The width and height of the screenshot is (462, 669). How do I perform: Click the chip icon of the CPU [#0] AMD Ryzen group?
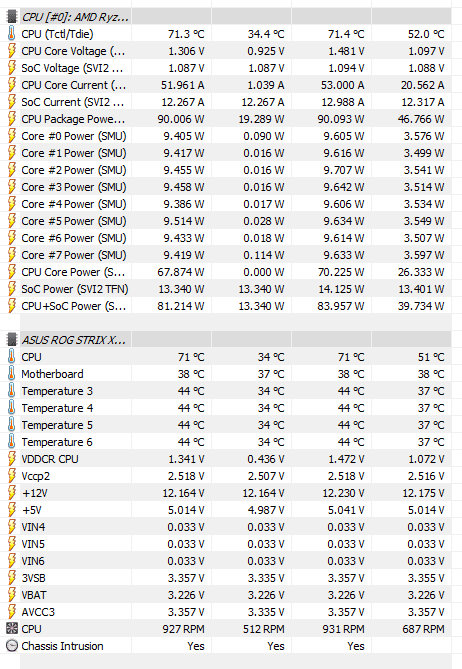tap(12, 17)
